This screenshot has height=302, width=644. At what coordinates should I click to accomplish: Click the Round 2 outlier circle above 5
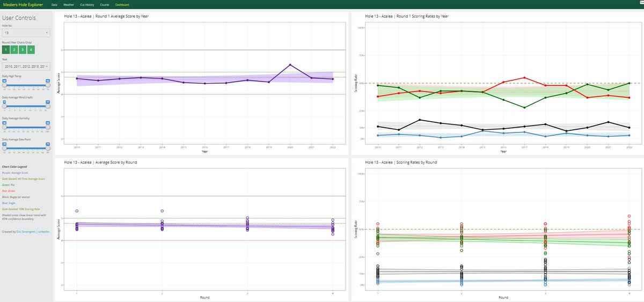pyautogui.click(x=162, y=211)
